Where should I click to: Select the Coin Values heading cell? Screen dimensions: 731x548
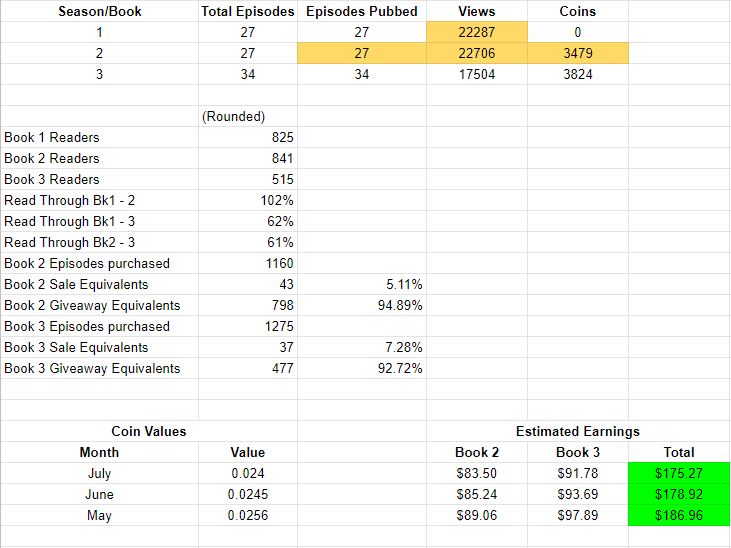[148, 431]
